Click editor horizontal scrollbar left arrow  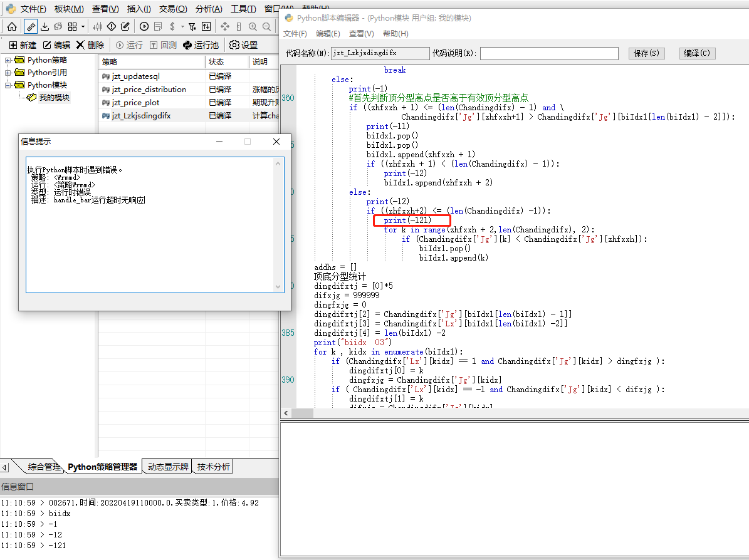[x=286, y=413]
